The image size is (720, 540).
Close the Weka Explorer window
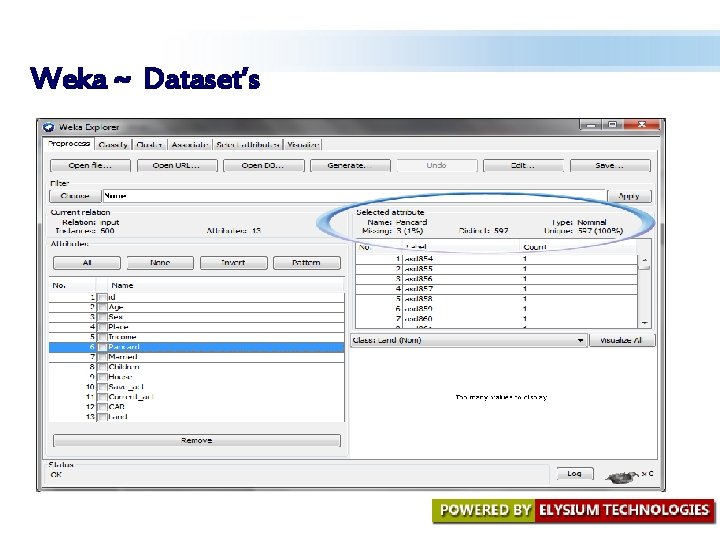tap(642, 125)
